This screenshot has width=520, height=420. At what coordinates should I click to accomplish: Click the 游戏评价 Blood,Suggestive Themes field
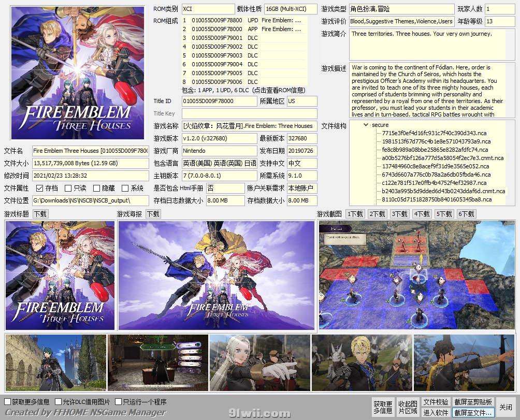(x=401, y=22)
